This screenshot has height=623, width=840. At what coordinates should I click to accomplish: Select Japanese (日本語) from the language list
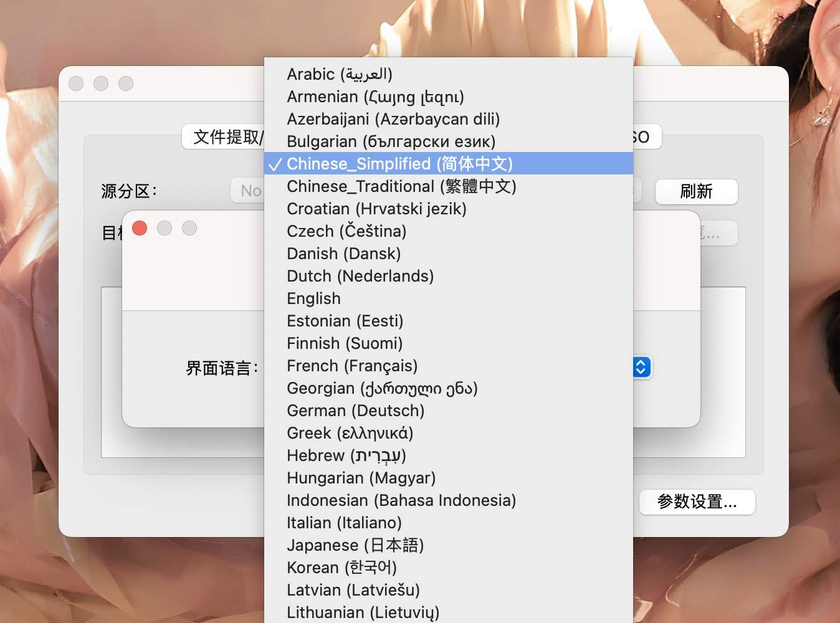click(355, 545)
